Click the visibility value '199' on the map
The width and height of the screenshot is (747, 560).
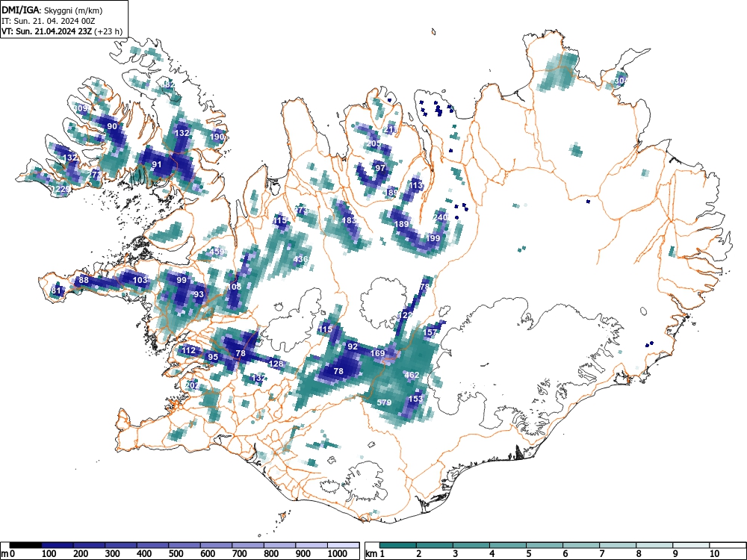(x=433, y=238)
